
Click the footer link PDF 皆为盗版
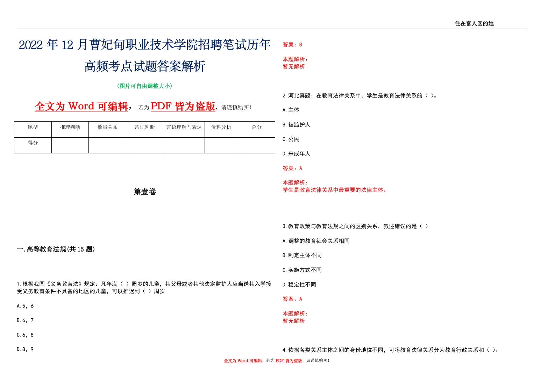point(289,361)
